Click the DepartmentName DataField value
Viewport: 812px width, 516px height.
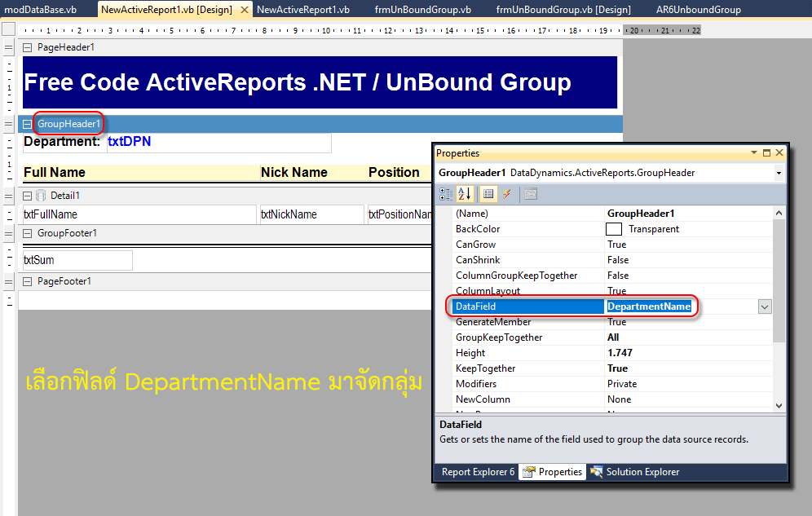[x=649, y=307]
